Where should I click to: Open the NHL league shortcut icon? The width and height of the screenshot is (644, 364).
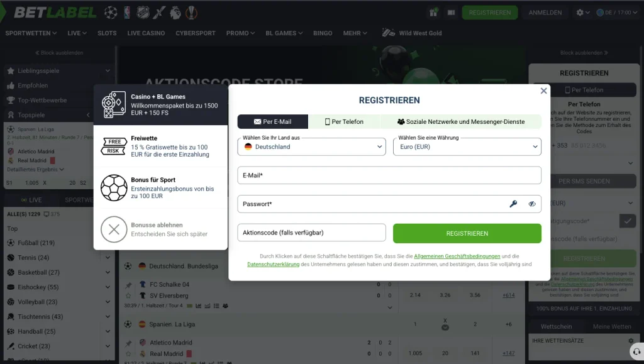[x=143, y=13]
